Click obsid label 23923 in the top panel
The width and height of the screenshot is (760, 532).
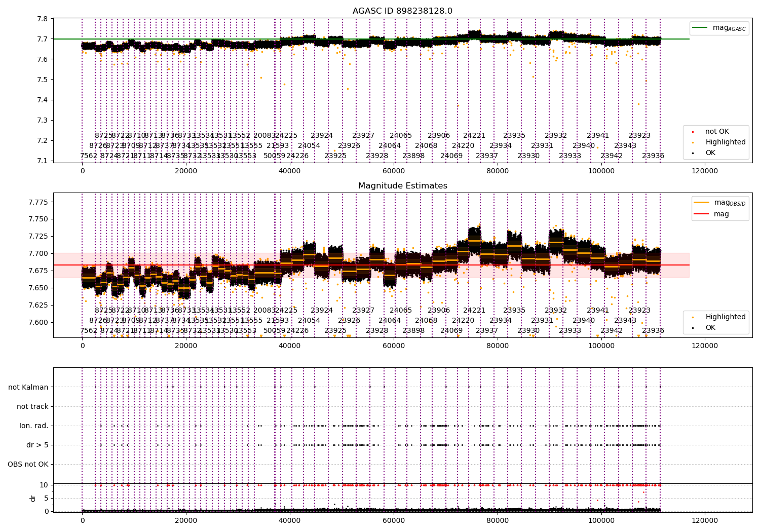tap(639, 135)
